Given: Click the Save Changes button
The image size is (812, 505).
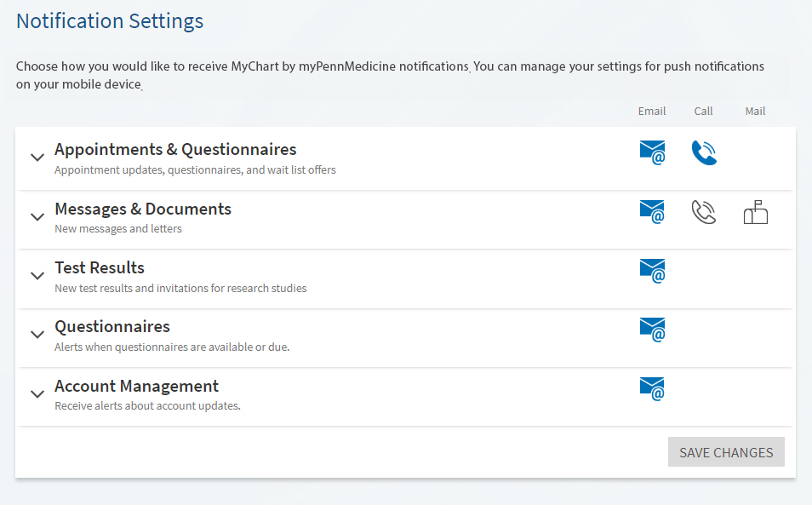Looking at the screenshot, I should click(x=726, y=451).
